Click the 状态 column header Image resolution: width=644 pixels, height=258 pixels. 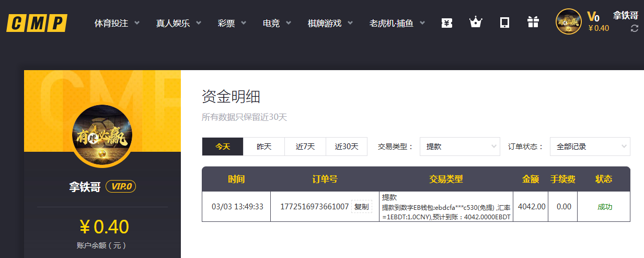point(604,179)
